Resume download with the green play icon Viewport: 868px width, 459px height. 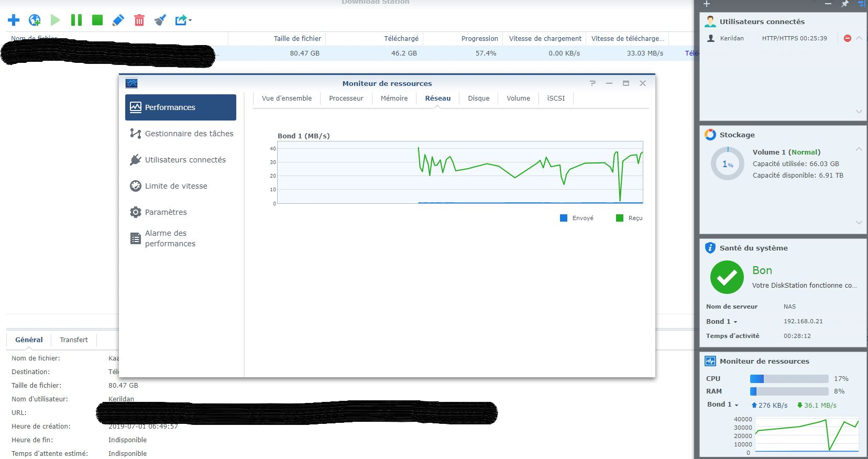pyautogui.click(x=55, y=20)
